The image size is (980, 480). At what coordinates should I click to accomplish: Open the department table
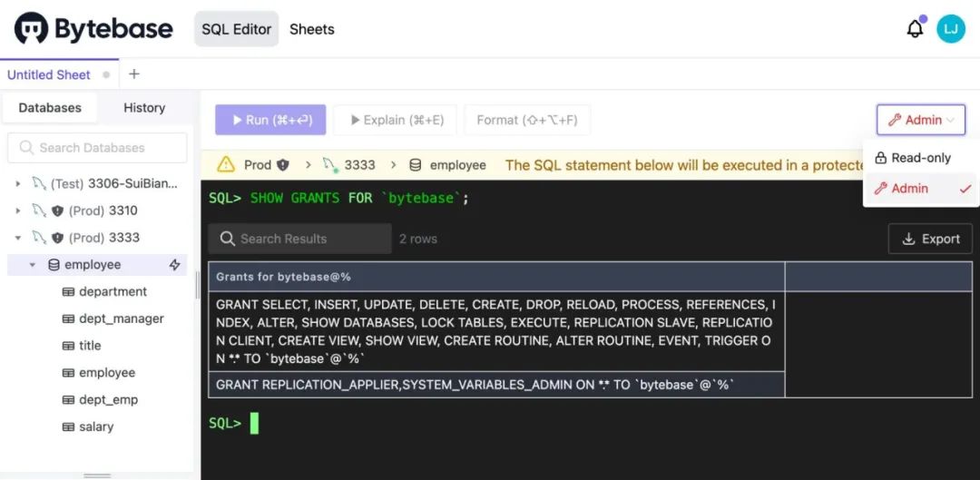pos(113,292)
